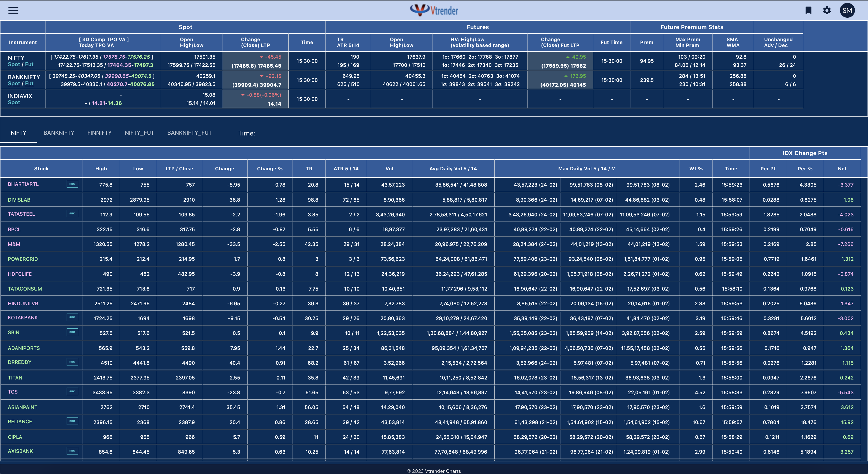Click the ABC icon beside SBIN
The width and height of the screenshot is (868, 474).
click(x=72, y=332)
